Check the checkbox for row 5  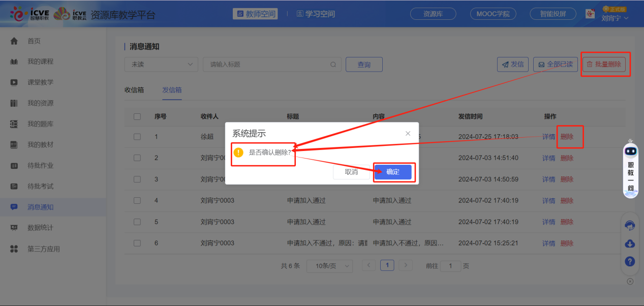(x=137, y=222)
